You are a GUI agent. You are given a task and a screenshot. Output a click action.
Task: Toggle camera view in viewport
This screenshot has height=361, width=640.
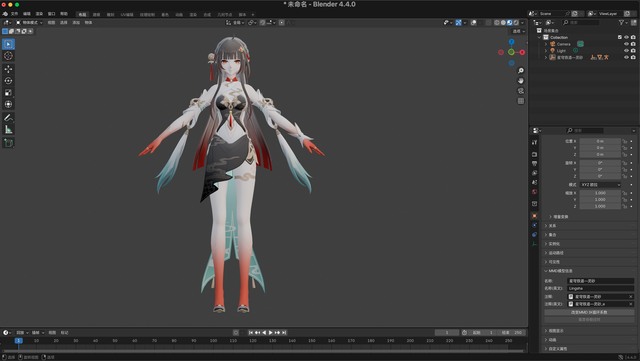pos(521,91)
